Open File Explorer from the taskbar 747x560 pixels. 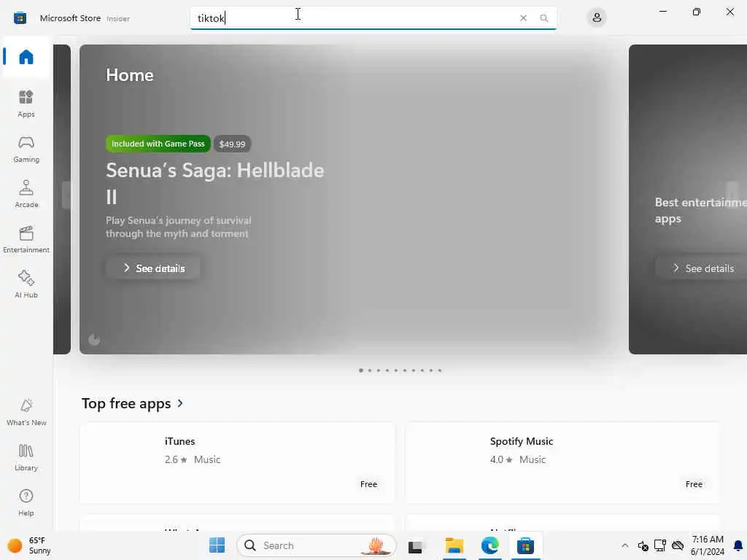click(x=454, y=545)
